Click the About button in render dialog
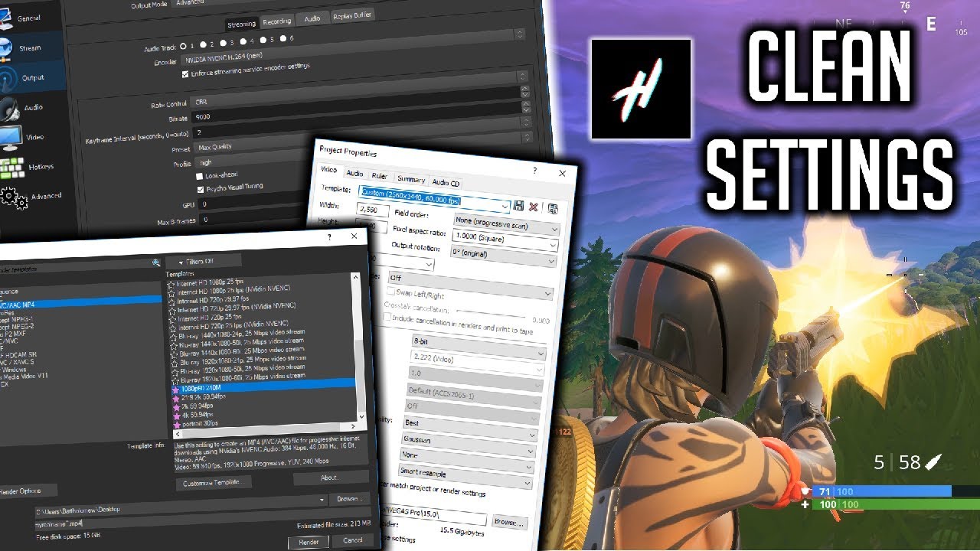Screen dimensions: 980x551 click(x=330, y=478)
